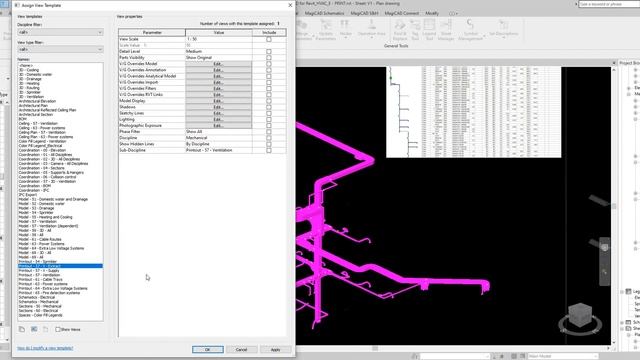The height and width of the screenshot is (360, 640).
Task: Click the Cancel button
Action: click(x=241, y=349)
